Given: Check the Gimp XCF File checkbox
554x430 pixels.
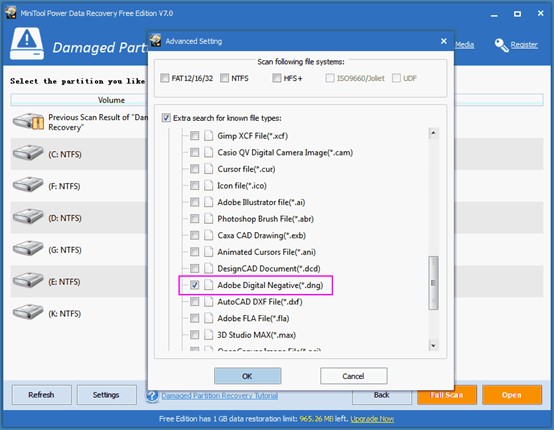Looking at the screenshot, I should click(194, 136).
